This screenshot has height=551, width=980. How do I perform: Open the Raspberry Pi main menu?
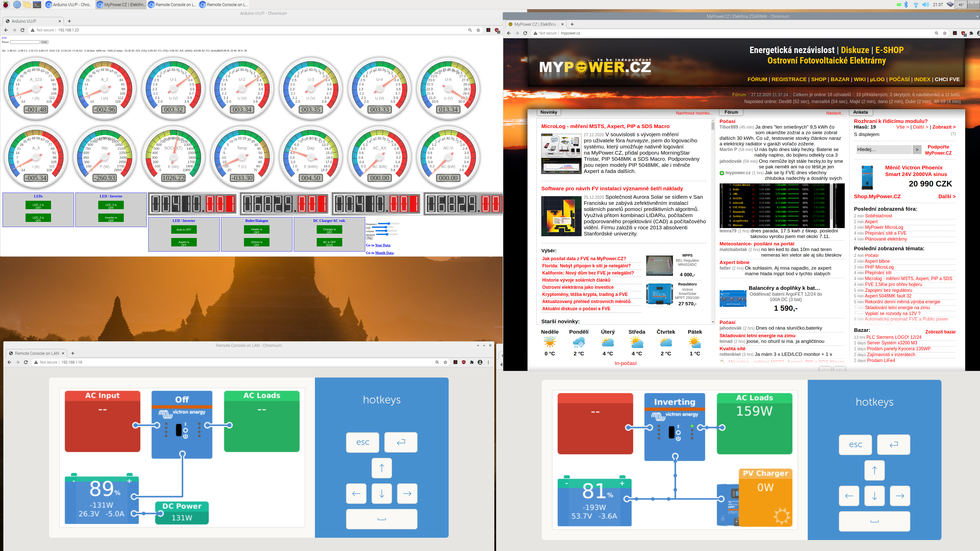pyautogui.click(x=6, y=5)
